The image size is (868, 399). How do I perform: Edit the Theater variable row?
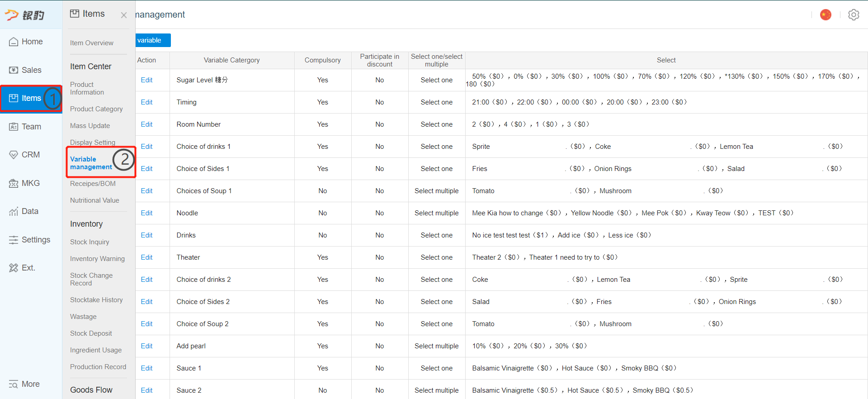pyautogui.click(x=146, y=257)
